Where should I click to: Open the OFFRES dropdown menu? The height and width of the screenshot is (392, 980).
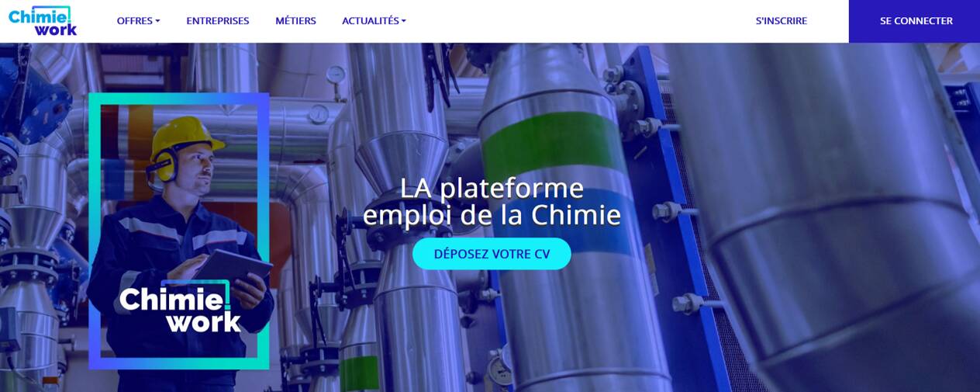click(x=138, y=21)
